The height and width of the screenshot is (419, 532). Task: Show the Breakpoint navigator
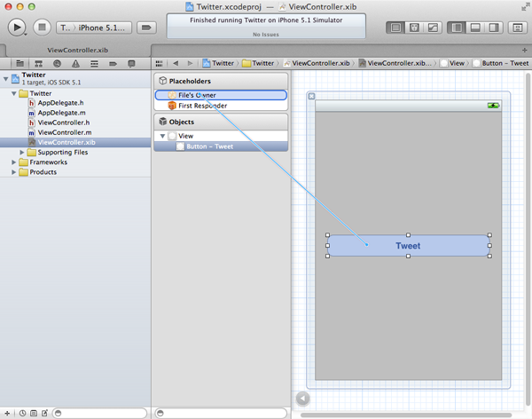point(113,64)
